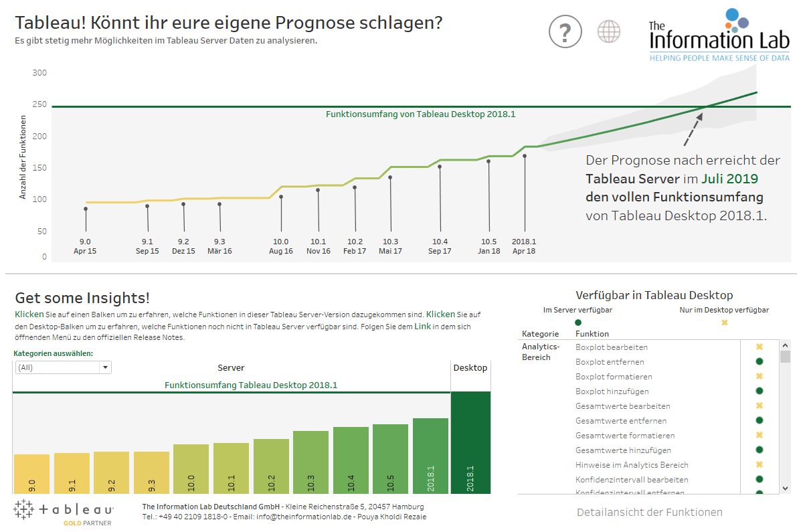Click the yellow X for Boxplot formatieren

(760, 376)
